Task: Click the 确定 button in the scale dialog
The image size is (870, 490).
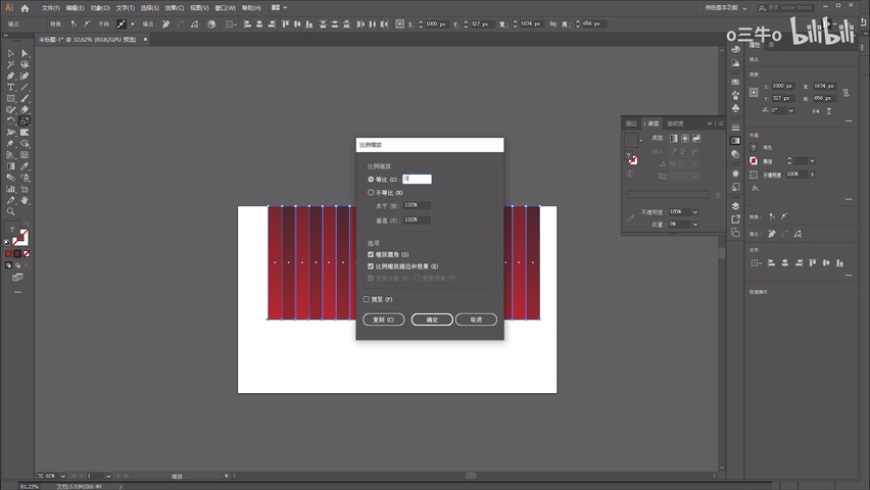Action: pos(432,320)
